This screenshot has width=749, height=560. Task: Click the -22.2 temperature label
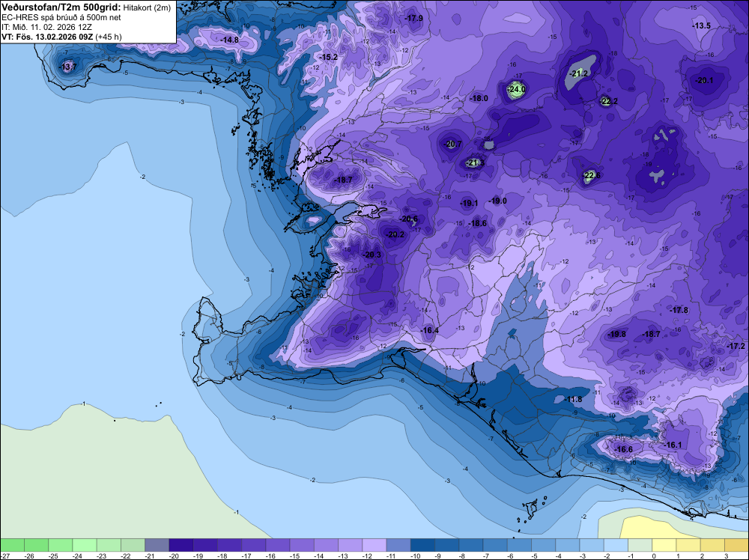pyautogui.click(x=608, y=101)
